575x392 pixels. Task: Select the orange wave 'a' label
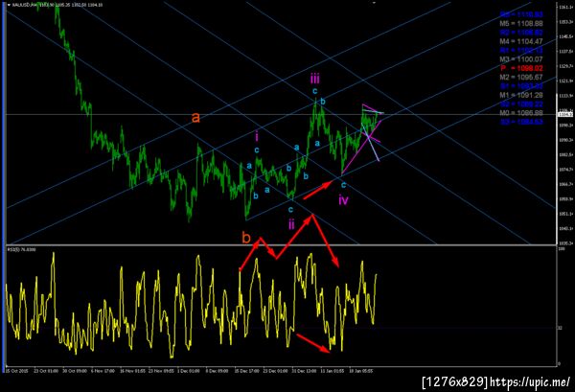pyautogui.click(x=195, y=118)
